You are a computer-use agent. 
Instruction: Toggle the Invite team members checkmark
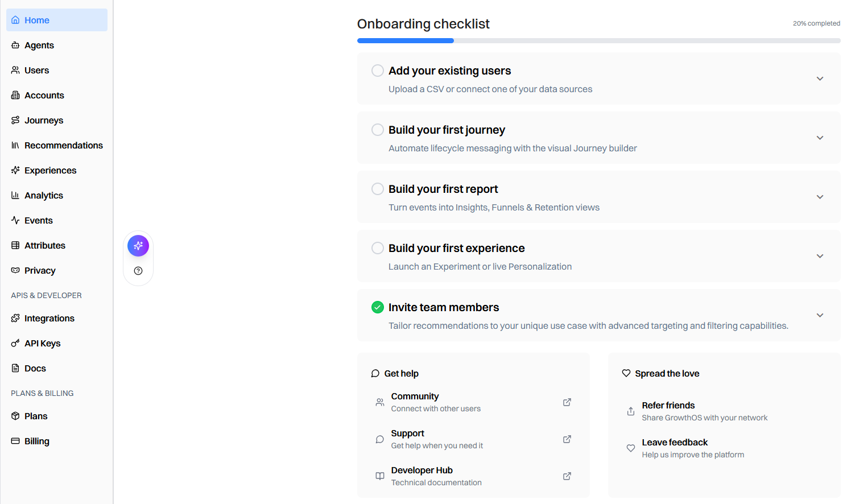pos(378,307)
